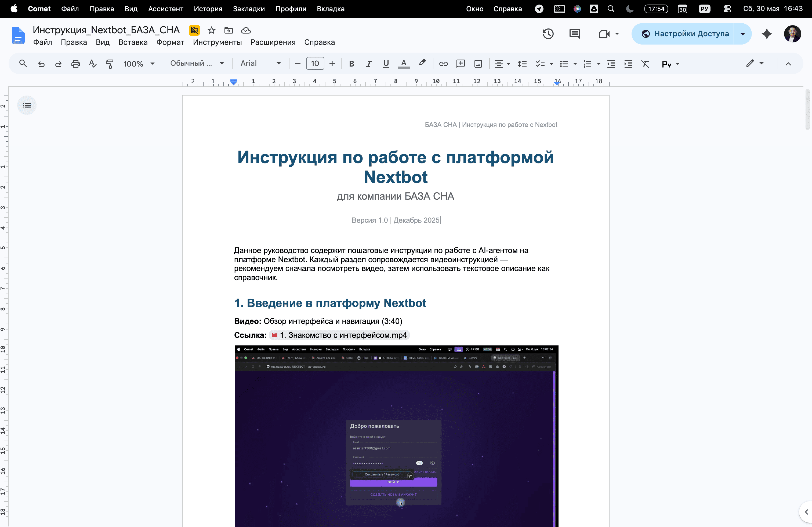The width and height of the screenshot is (812, 527).
Task: Open the Gemini sparkle assistant
Action: click(x=767, y=34)
